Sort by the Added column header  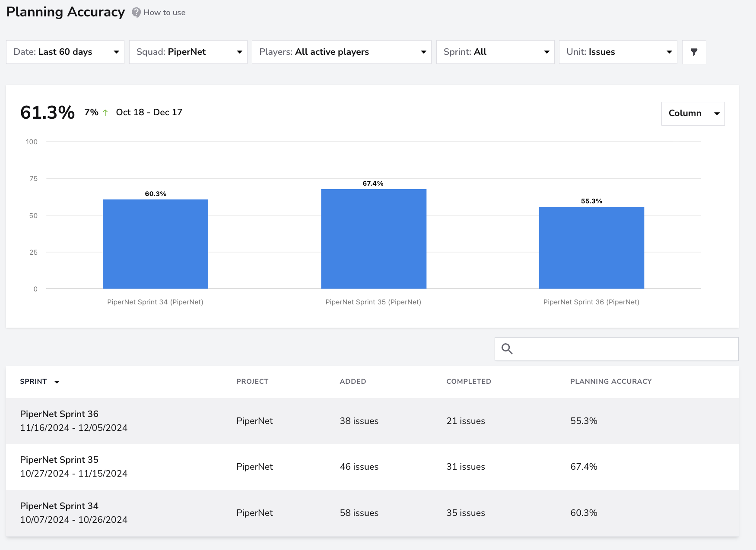coord(353,382)
